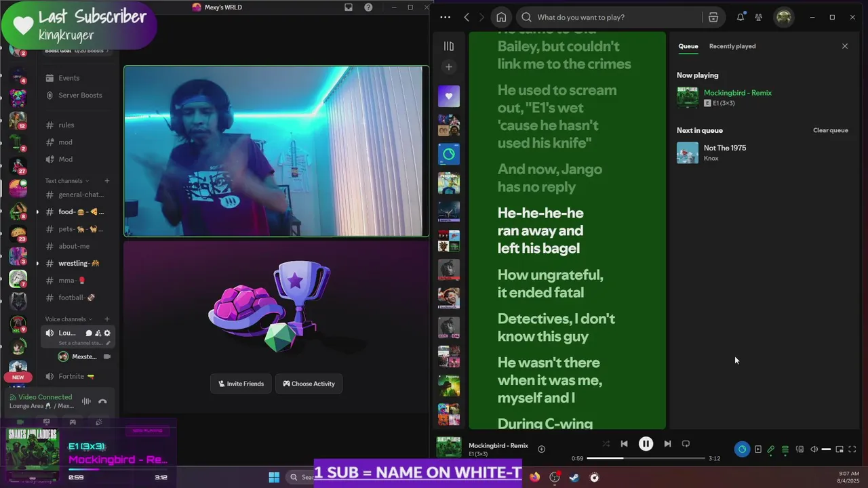Open Server Boosts in Discord
Screen dimensions: 868x488
[75, 96]
